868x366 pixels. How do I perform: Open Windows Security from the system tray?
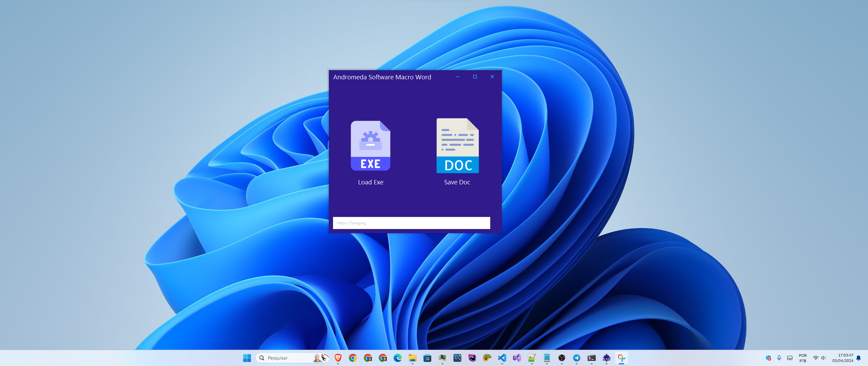tap(769, 358)
